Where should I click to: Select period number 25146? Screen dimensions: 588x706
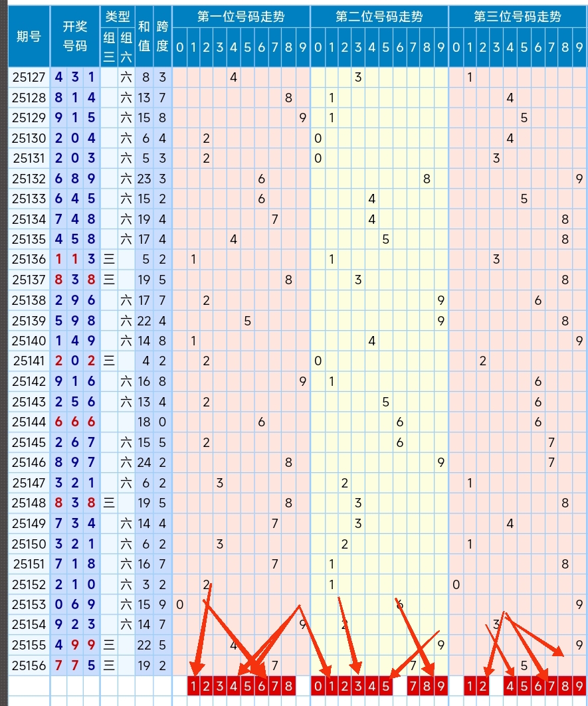pos(29,462)
